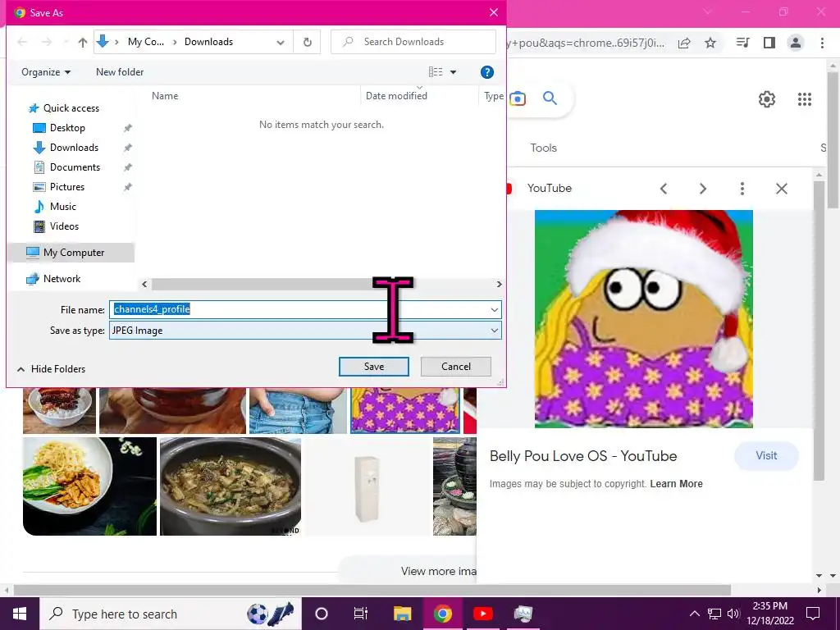
Task: Click My Co... in the address breadcrumb
Action: pyautogui.click(x=146, y=42)
